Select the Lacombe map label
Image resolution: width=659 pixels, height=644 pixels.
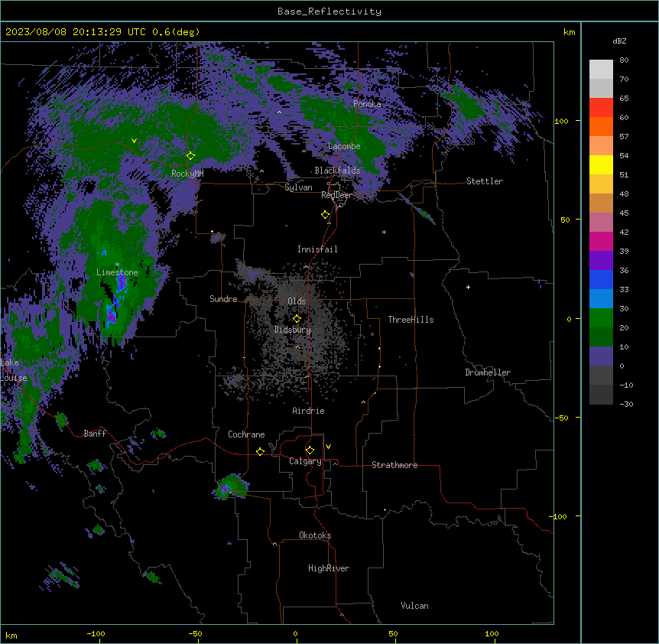tap(344, 146)
